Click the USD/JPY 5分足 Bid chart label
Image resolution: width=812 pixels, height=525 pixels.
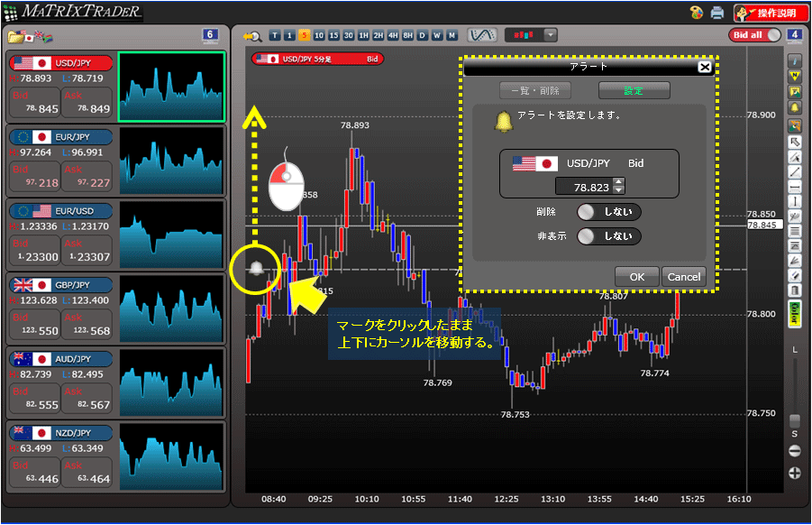coord(318,59)
